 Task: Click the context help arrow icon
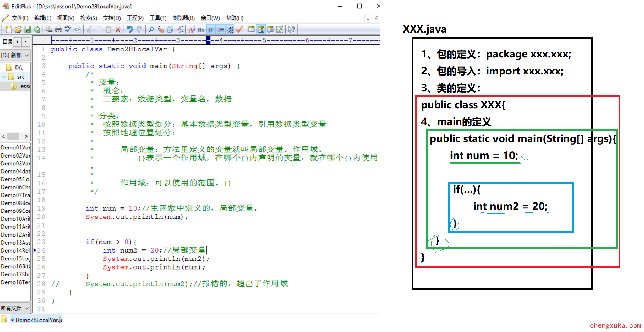(x=292, y=29)
